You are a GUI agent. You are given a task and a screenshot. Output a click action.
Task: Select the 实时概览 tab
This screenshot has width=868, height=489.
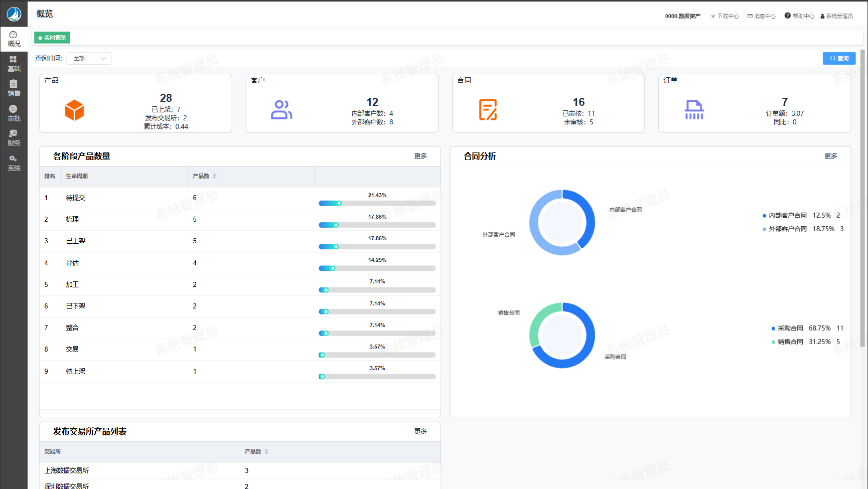[x=52, y=38]
